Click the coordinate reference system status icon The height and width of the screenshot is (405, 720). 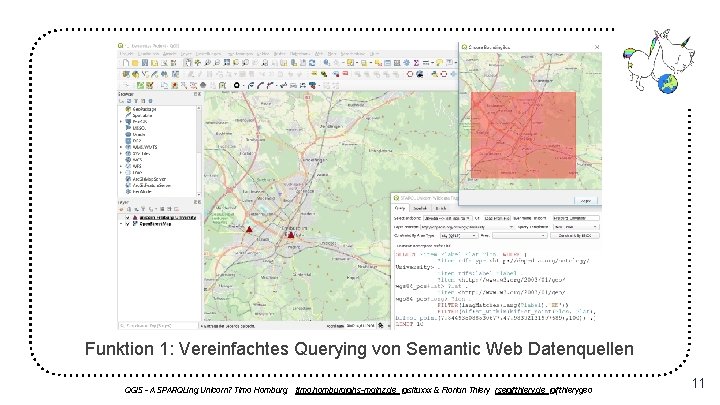coord(381,326)
